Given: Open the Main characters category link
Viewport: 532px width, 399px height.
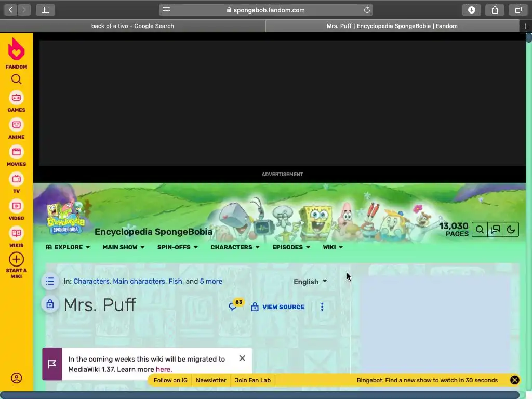Looking at the screenshot, I should point(139,281).
